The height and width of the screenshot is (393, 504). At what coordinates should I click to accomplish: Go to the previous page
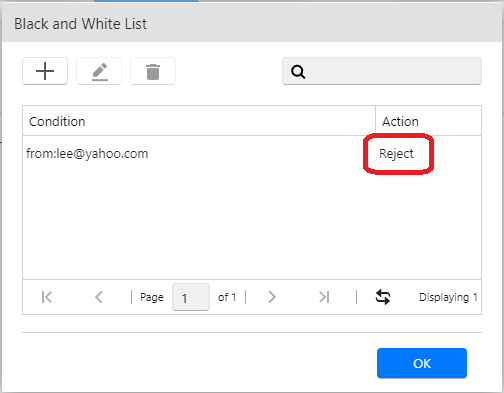click(99, 297)
